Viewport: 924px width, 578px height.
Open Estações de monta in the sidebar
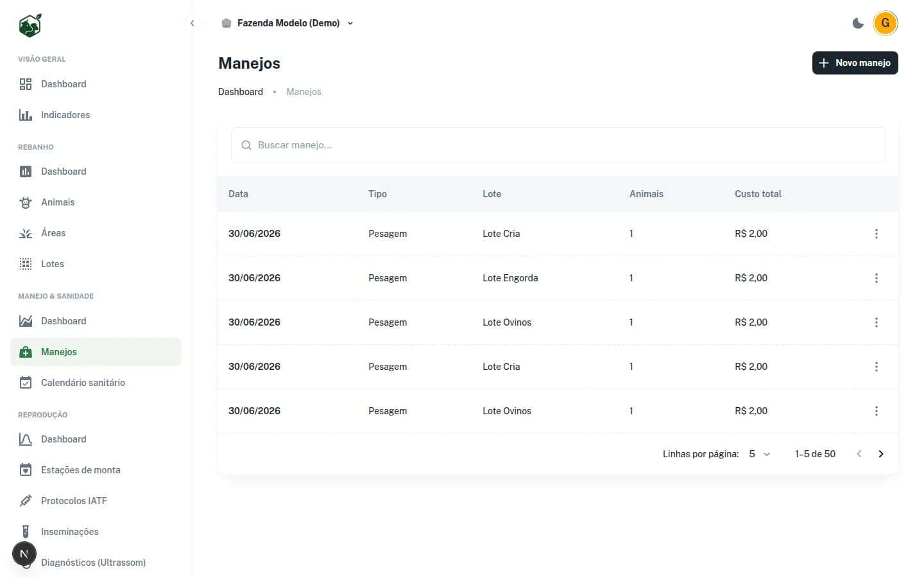pos(96,470)
